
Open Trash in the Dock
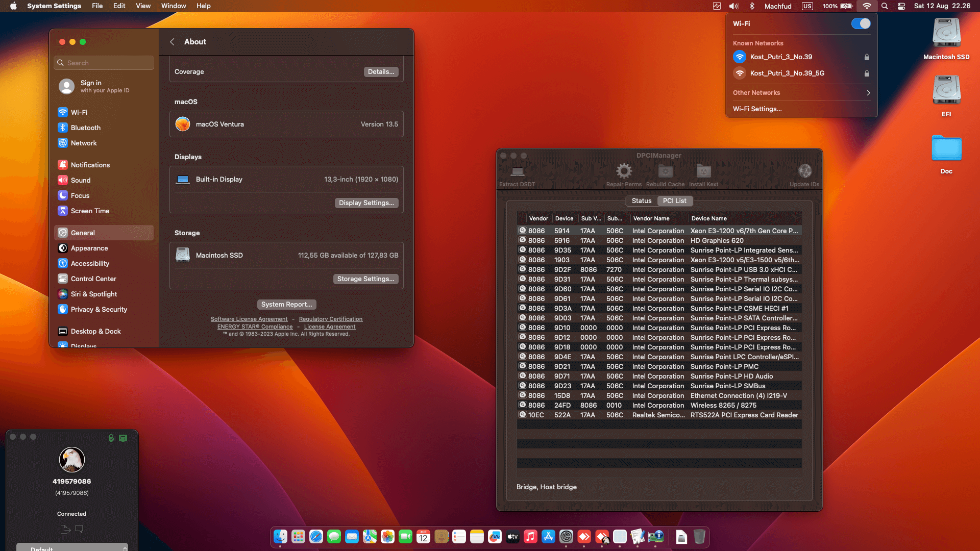(x=699, y=537)
